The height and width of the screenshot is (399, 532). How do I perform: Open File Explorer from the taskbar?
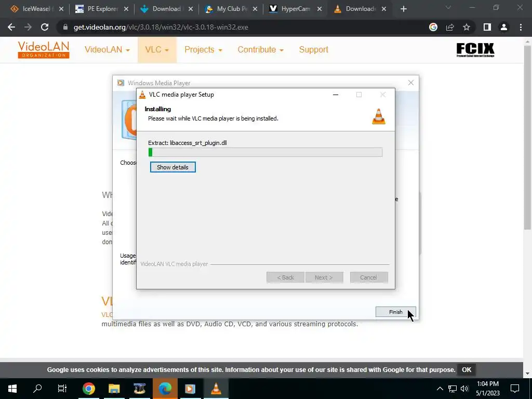click(x=114, y=389)
